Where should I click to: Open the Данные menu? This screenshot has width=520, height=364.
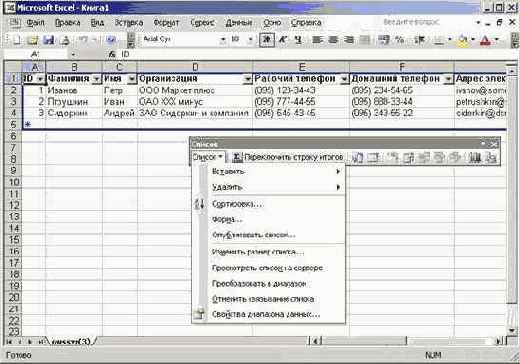[239, 23]
